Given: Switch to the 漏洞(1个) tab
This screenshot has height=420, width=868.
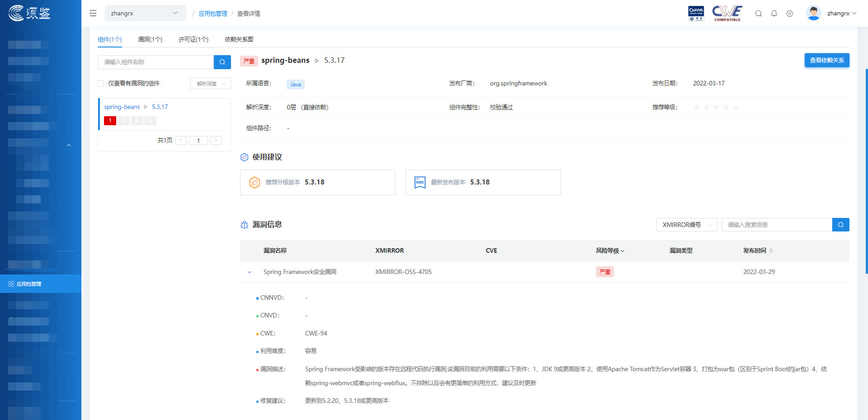Looking at the screenshot, I should (x=150, y=39).
